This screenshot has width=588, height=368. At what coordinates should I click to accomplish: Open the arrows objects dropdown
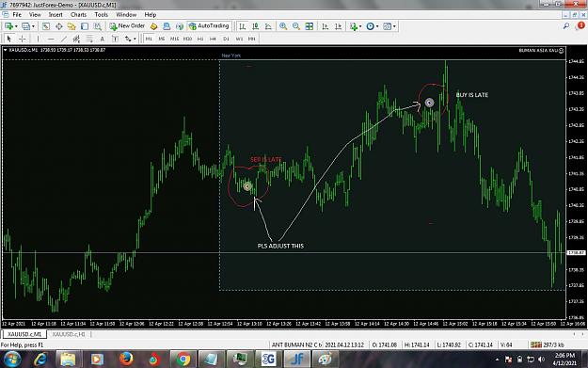tap(130, 39)
